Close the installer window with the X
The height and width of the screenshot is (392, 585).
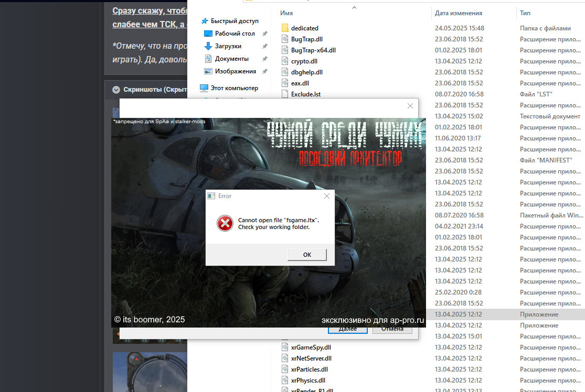tap(410, 106)
